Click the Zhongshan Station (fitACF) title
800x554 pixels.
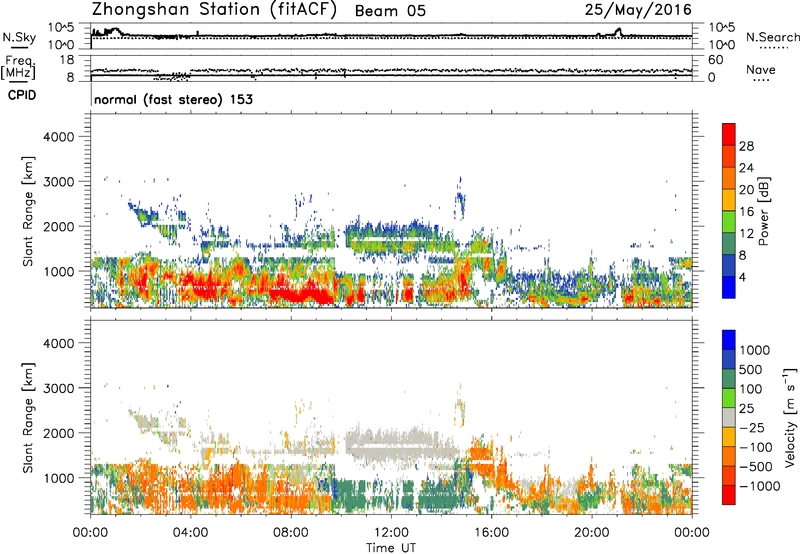click(214, 10)
